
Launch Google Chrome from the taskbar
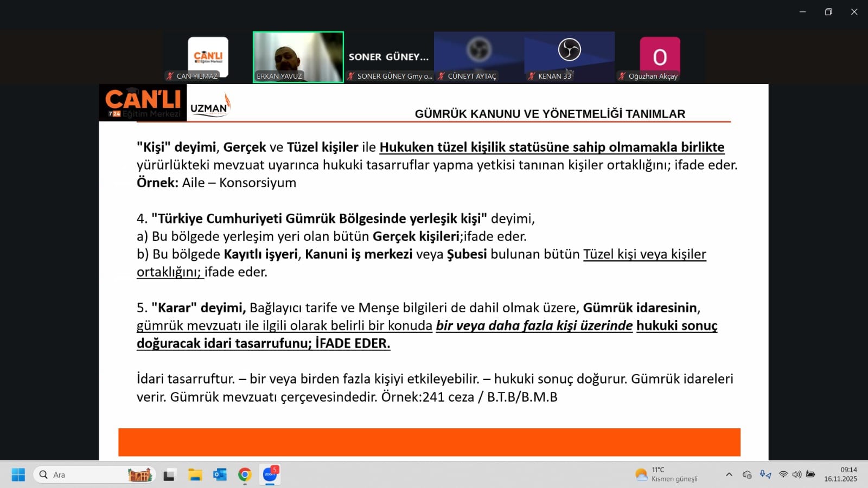(x=245, y=475)
